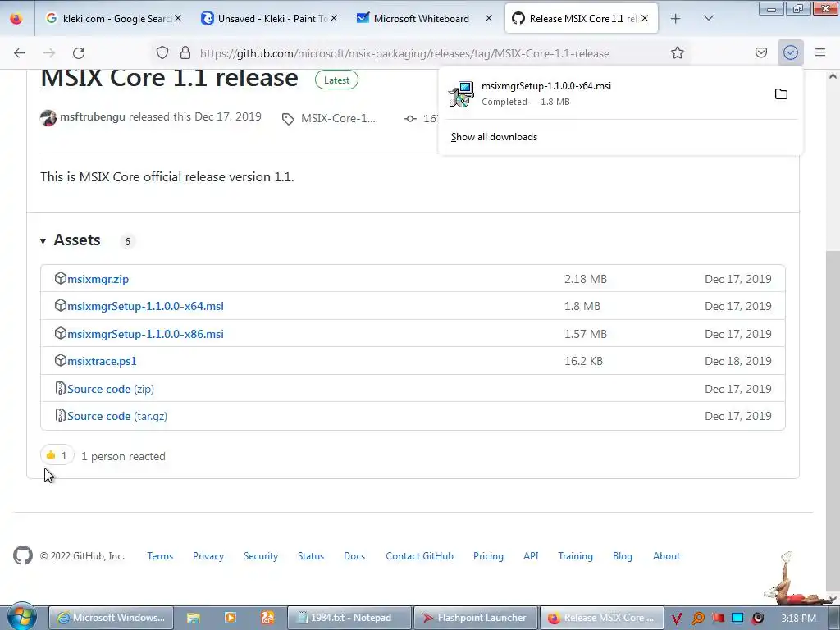Download msixtrace.ps1
Image resolution: width=840 pixels, height=630 pixels.
(102, 362)
